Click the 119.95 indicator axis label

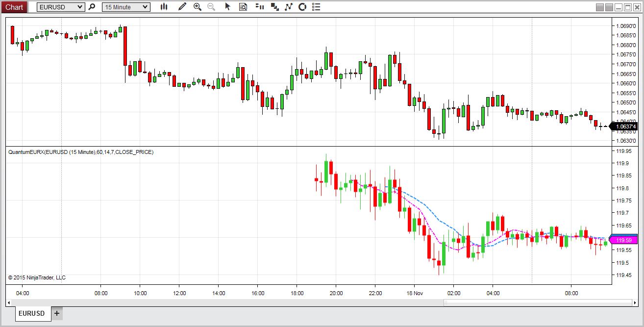[623, 151]
